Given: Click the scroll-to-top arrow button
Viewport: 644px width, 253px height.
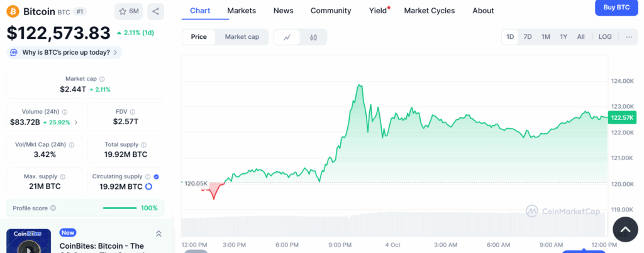Looking at the screenshot, I should pos(625,229).
